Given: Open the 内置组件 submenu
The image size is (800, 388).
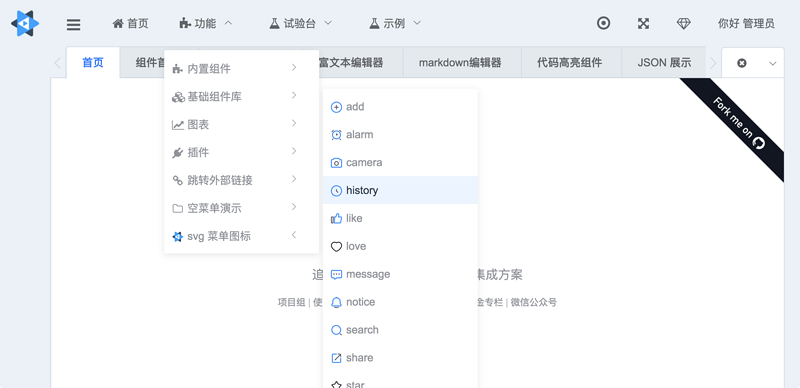Looking at the screenshot, I should tap(241, 68).
